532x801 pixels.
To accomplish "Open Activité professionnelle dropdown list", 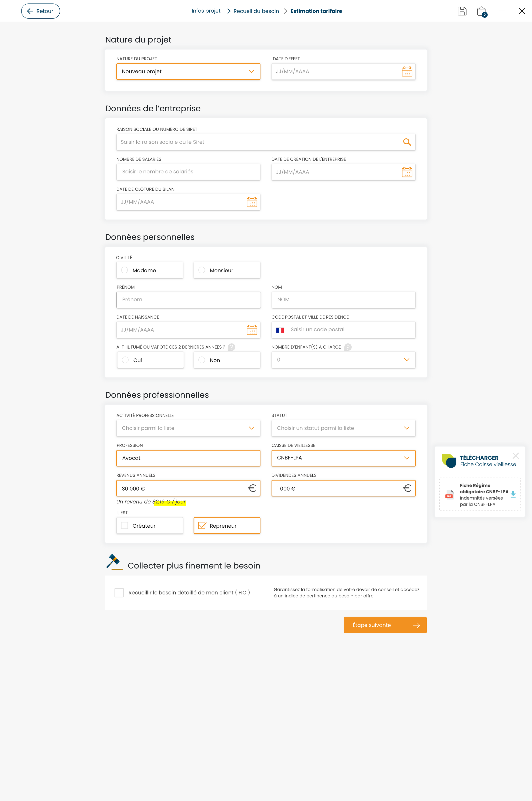I will [251, 428].
